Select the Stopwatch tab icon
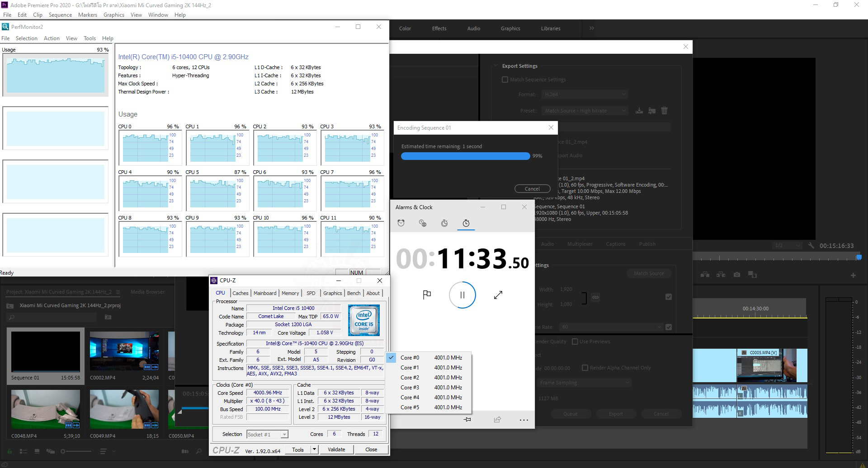 pos(466,223)
